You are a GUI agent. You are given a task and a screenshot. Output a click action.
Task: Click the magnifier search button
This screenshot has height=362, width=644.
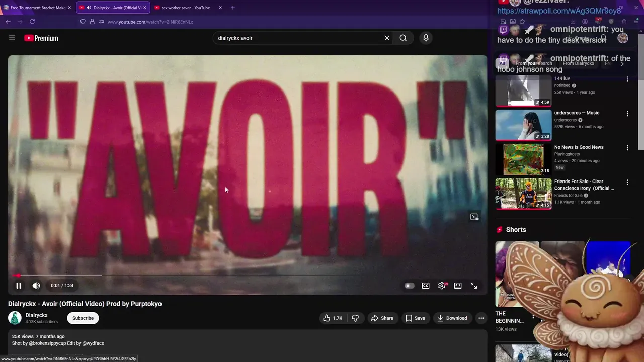point(403,38)
